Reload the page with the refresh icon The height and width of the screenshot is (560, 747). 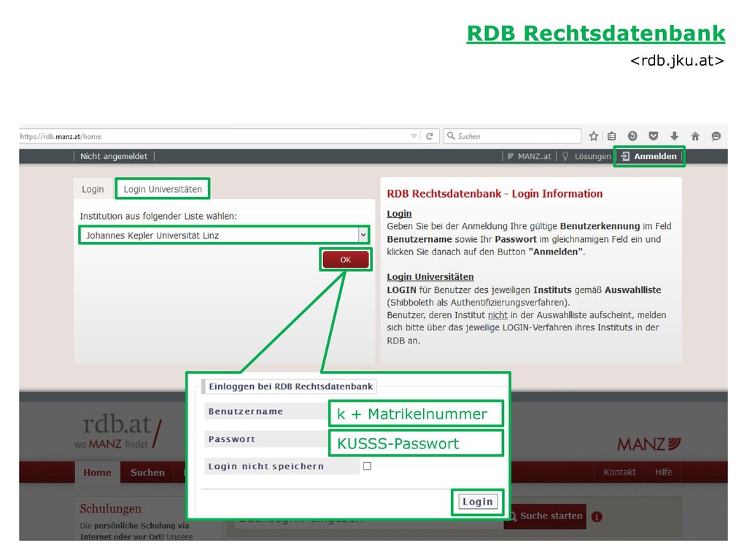click(429, 136)
